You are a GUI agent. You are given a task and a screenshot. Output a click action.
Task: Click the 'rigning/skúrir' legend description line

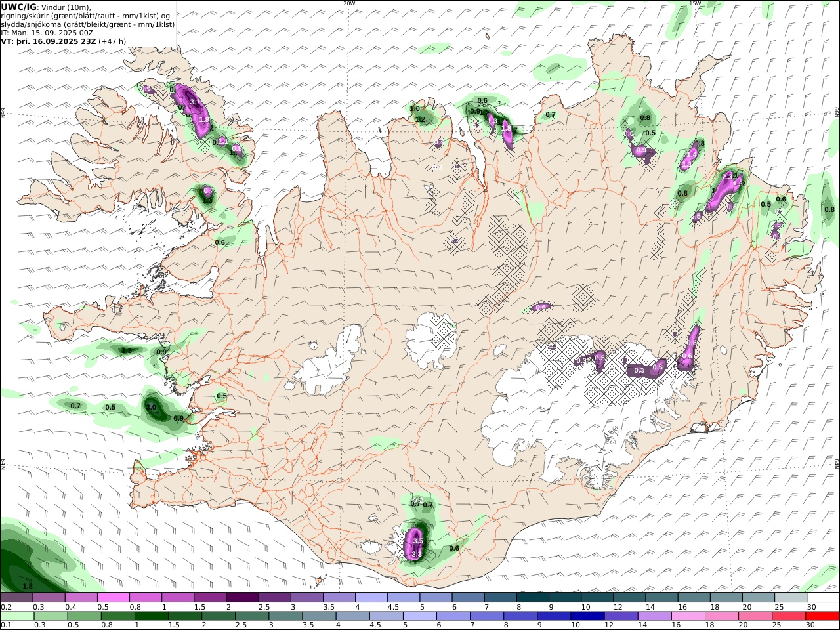[85, 16]
